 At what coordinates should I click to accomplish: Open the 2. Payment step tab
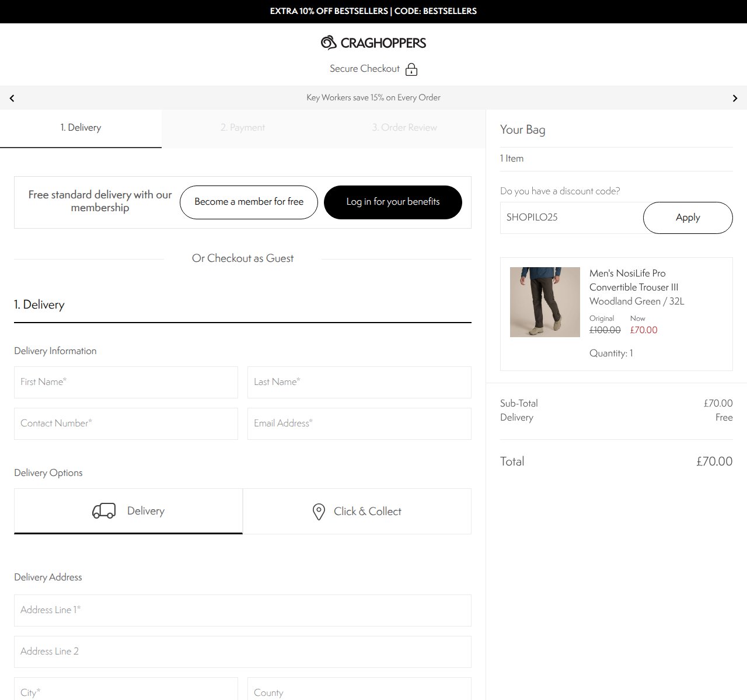point(243,128)
